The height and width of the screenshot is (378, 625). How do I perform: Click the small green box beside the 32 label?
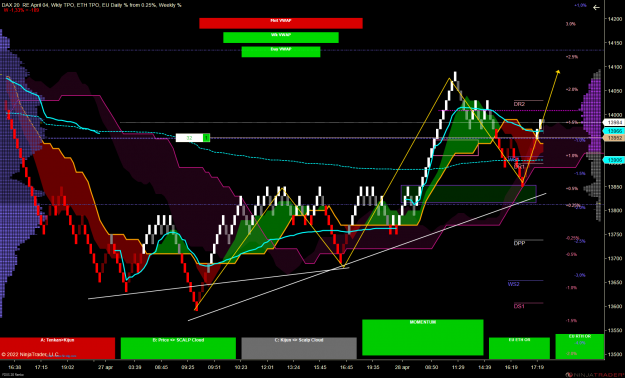206,138
